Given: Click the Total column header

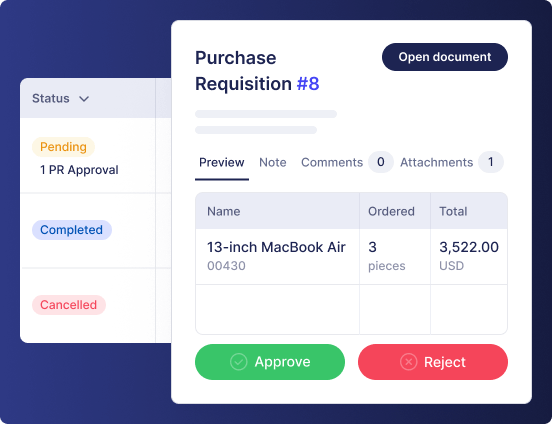Looking at the screenshot, I should point(453,211).
